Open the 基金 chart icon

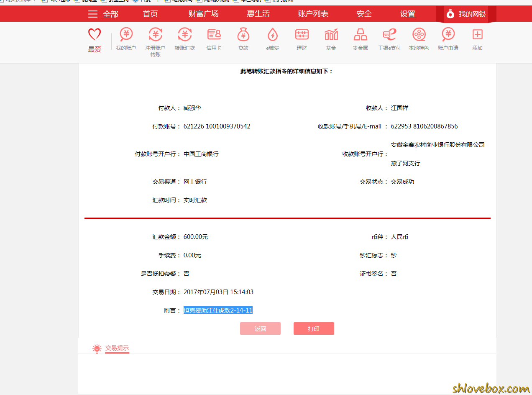[331, 34]
